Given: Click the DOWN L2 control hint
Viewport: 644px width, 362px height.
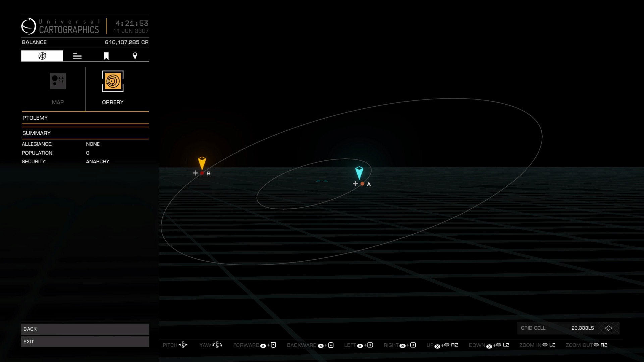Looking at the screenshot, I should pyautogui.click(x=489, y=345).
